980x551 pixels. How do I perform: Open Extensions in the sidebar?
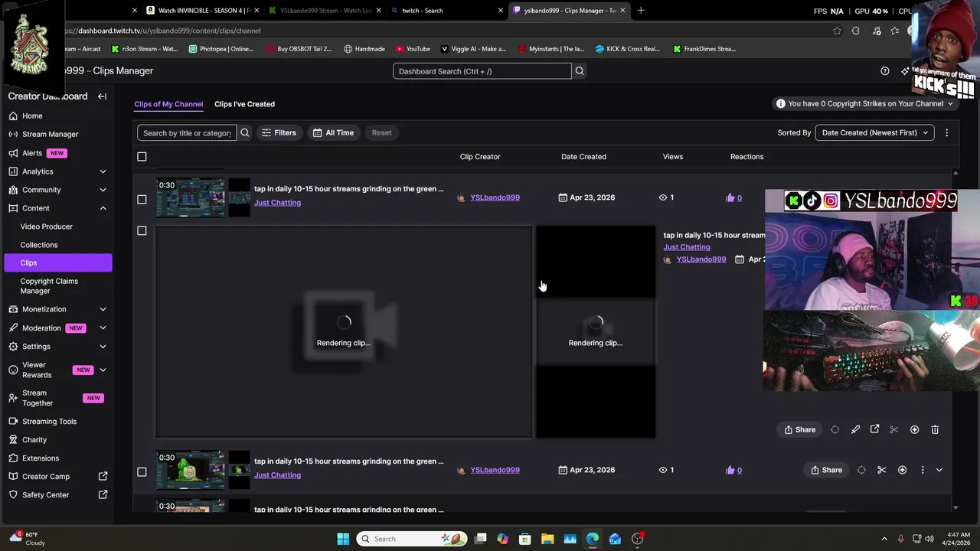41,458
